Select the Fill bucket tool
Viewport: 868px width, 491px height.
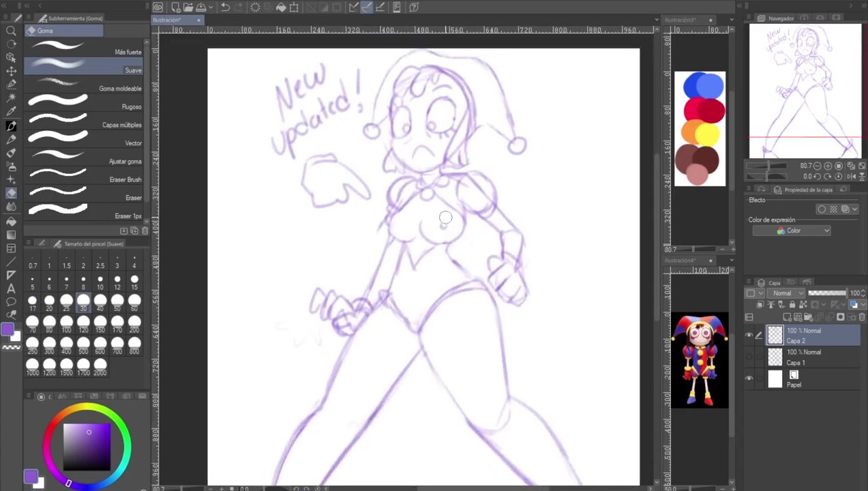coord(11,221)
